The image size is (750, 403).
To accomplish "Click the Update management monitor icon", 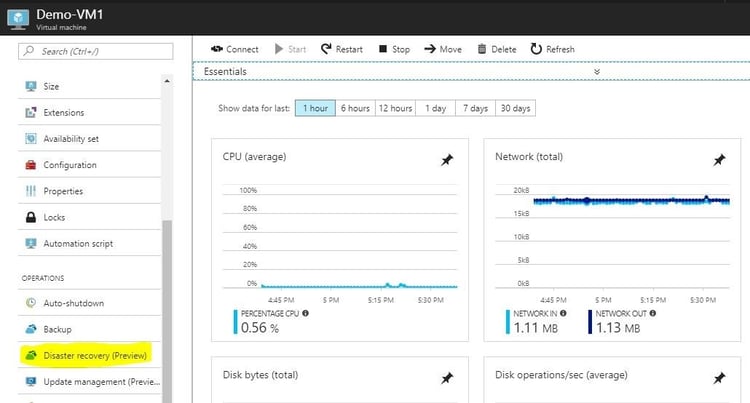I will 31,381.
